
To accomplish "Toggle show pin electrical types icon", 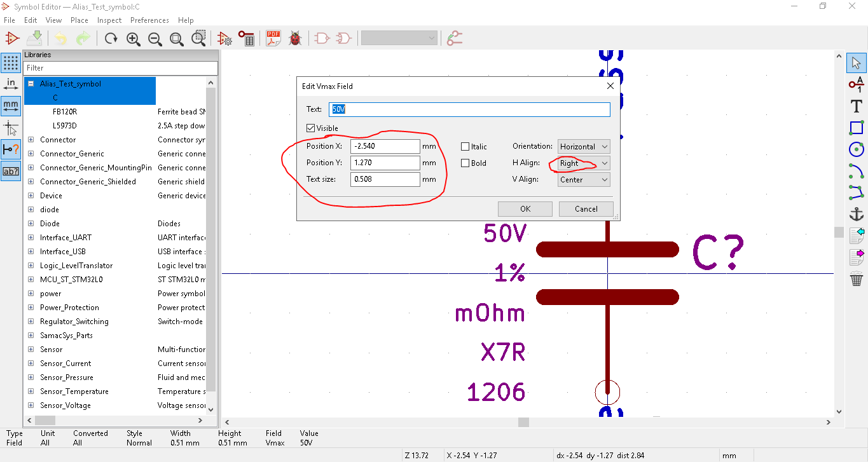I will (x=11, y=149).
